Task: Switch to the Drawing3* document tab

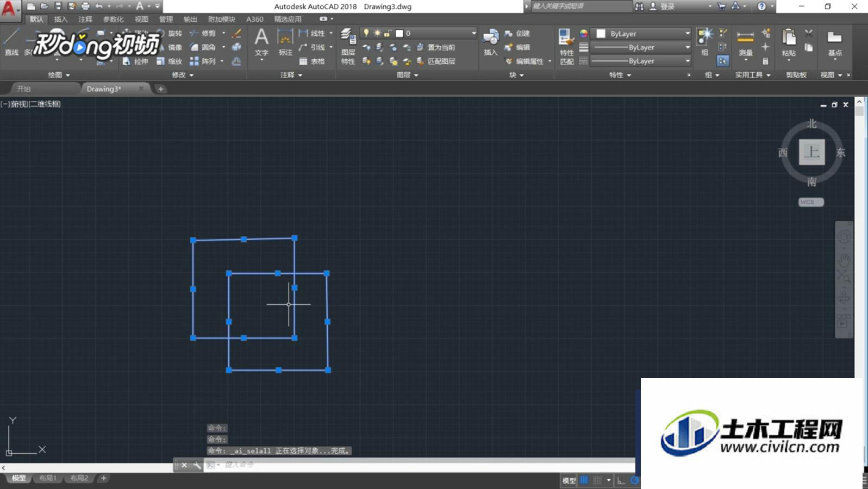Action: pyautogui.click(x=111, y=89)
